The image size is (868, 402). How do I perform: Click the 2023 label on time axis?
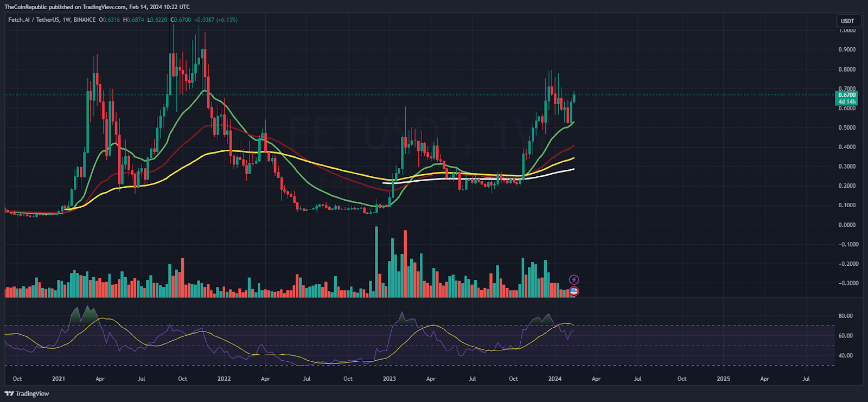tap(389, 379)
